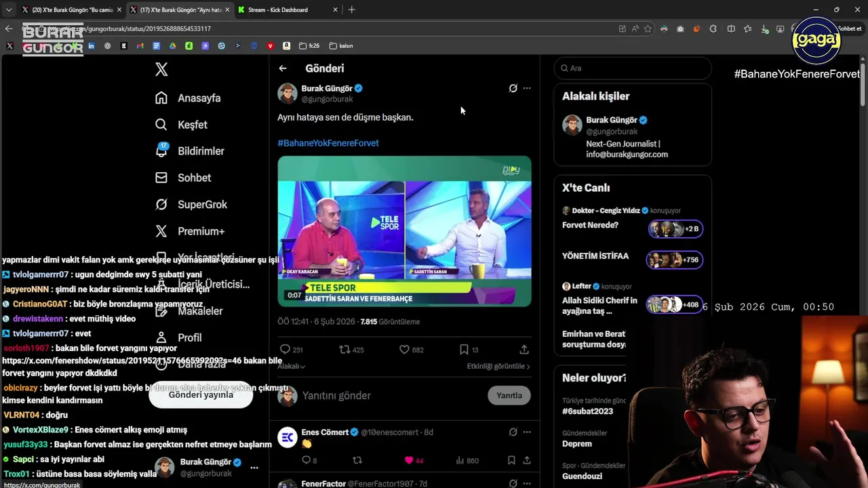Open #BahaneYokFenereForvet hashtag link
The height and width of the screenshot is (488, 868).
pos(328,143)
